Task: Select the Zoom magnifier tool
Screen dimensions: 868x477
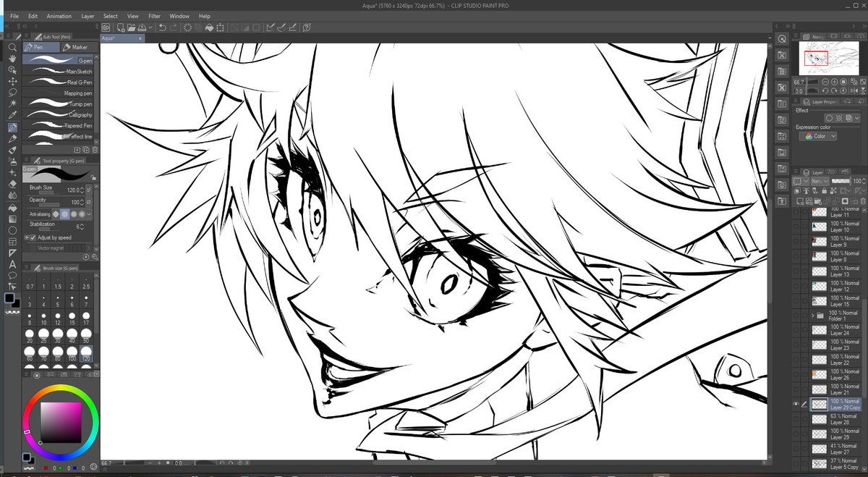Action: coord(12,47)
